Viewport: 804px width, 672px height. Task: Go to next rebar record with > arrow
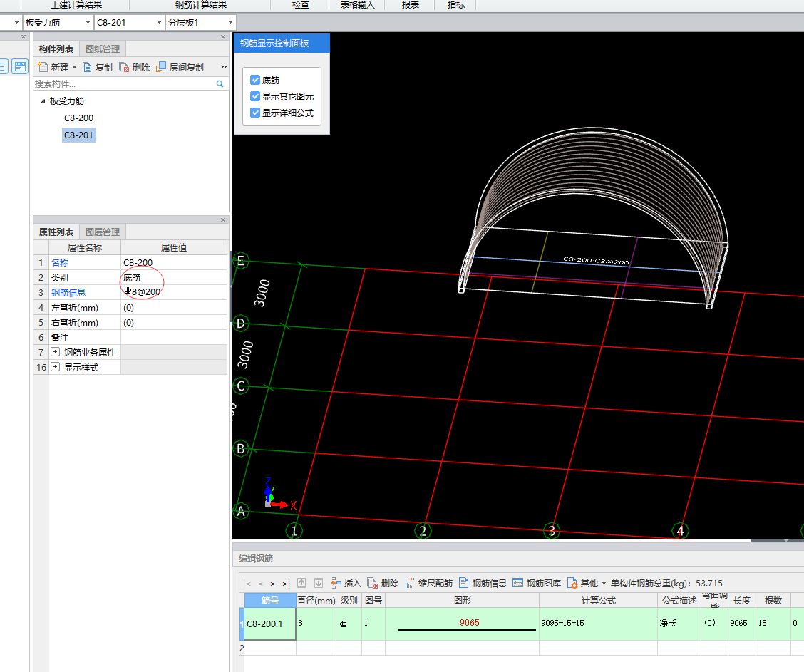click(272, 584)
